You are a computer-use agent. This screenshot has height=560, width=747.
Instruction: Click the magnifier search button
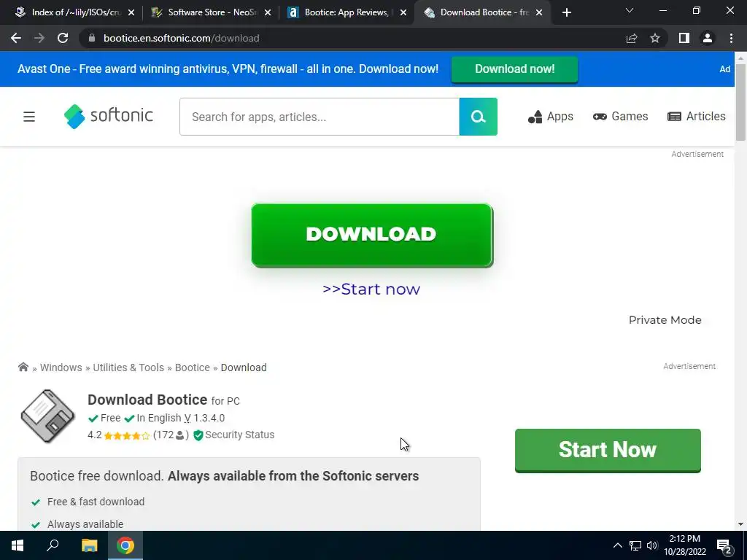click(x=478, y=117)
